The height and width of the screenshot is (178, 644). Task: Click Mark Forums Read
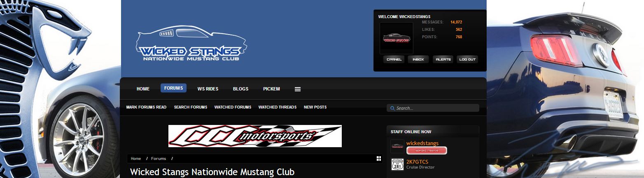coord(146,107)
